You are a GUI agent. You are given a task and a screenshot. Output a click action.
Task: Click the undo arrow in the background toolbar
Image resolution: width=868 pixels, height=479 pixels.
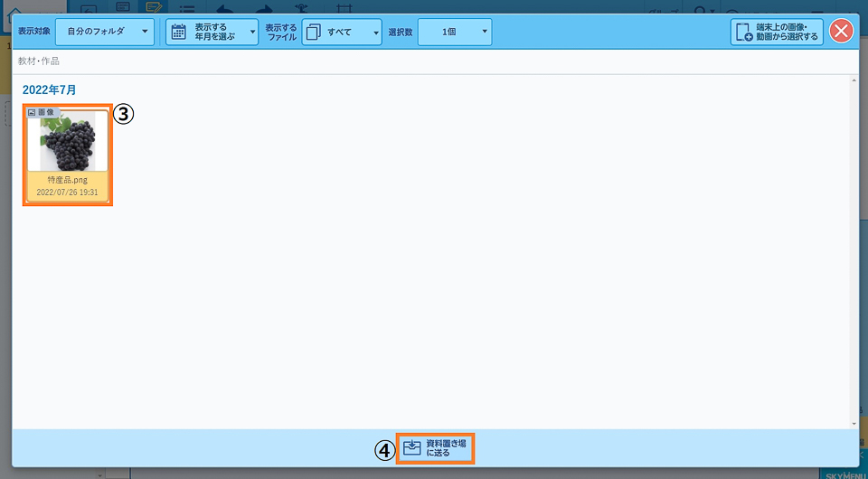[x=223, y=7]
